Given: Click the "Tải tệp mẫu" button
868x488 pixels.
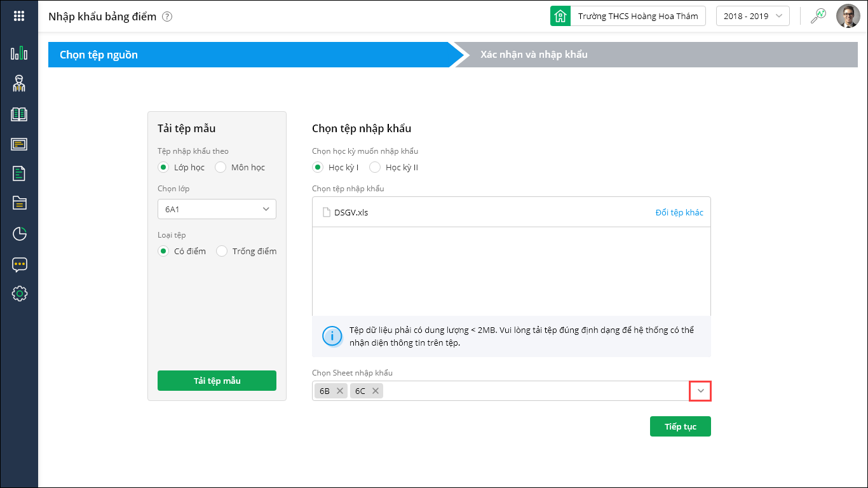Looking at the screenshot, I should [217, 381].
